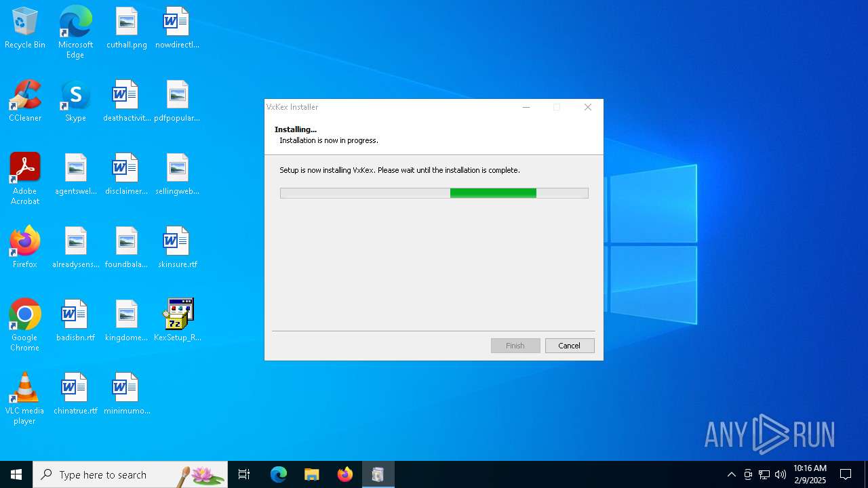Image resolution: width=868 pixels, height=488 pixels.
Task: Click the disabled Finish button
Action: (515, 346)
